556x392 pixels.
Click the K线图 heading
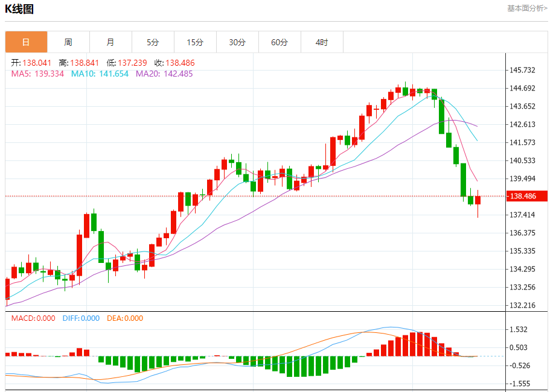pyautogui.click(x=19, y=9)
